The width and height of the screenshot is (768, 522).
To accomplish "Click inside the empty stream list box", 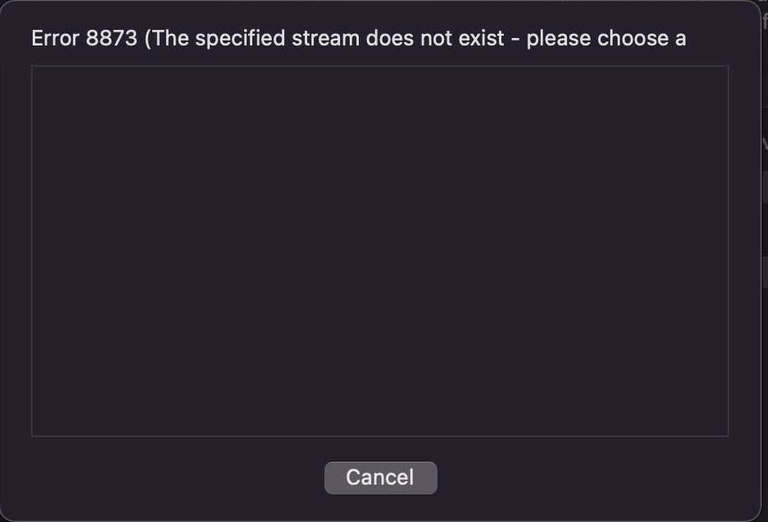I will tap(380, 251).
